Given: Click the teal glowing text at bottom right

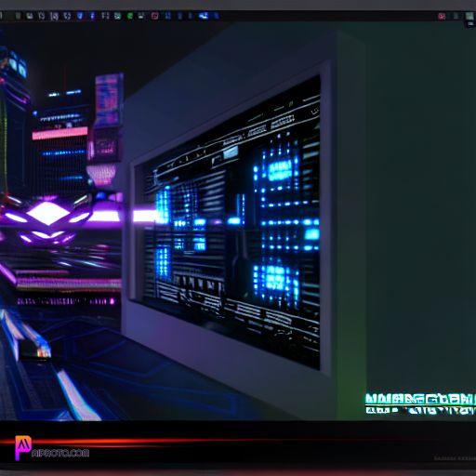Looking at the screenshot, I should (420, 403).
